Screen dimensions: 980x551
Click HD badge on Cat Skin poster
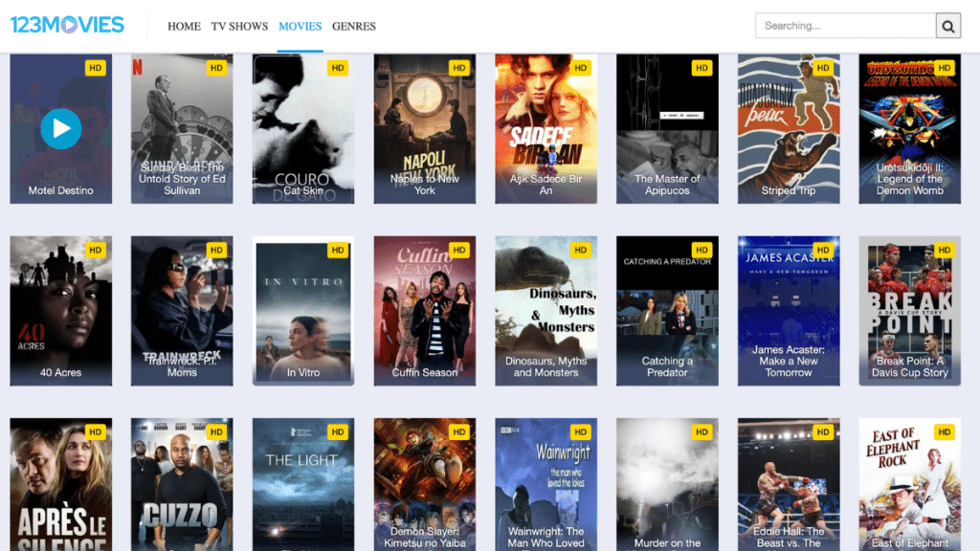click(x=338, y=68)
